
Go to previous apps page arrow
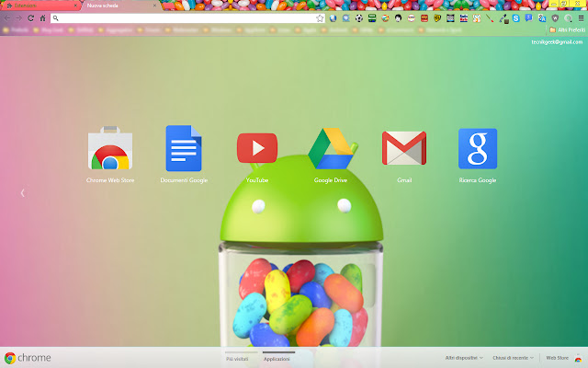pyautogui.click(x=22, y=193)
